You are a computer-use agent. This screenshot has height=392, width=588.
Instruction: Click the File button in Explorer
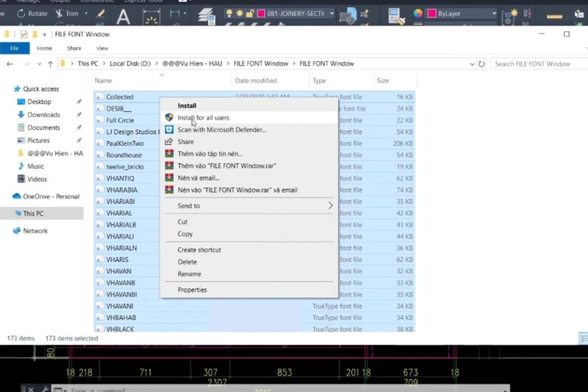tap(14, 48)
